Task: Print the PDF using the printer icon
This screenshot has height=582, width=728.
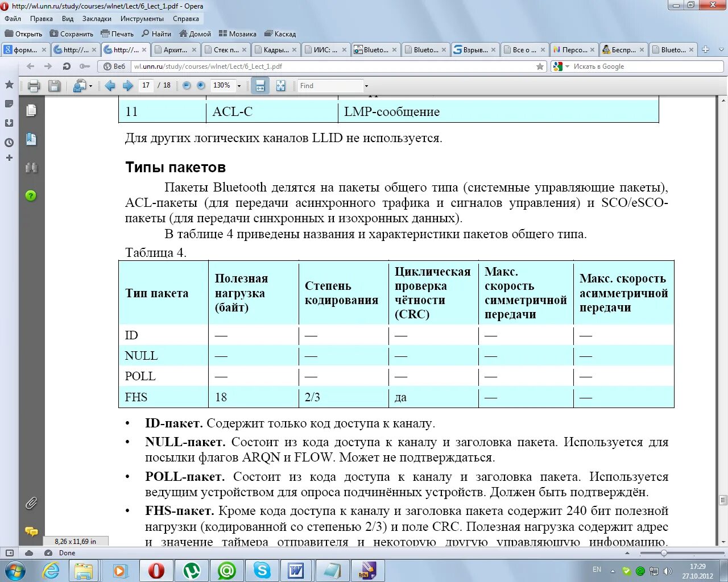Action: pyautogui.click(x=34, y=86)
